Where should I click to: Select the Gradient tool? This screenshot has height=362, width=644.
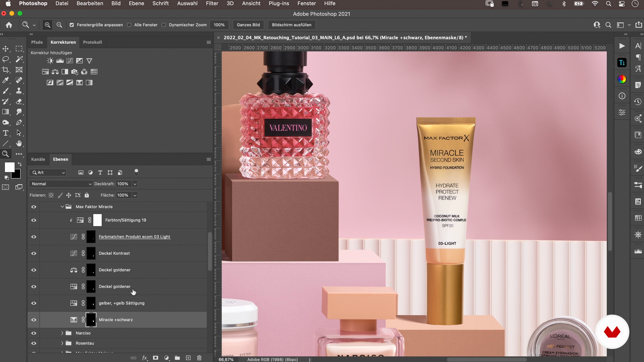pos(6,112)
